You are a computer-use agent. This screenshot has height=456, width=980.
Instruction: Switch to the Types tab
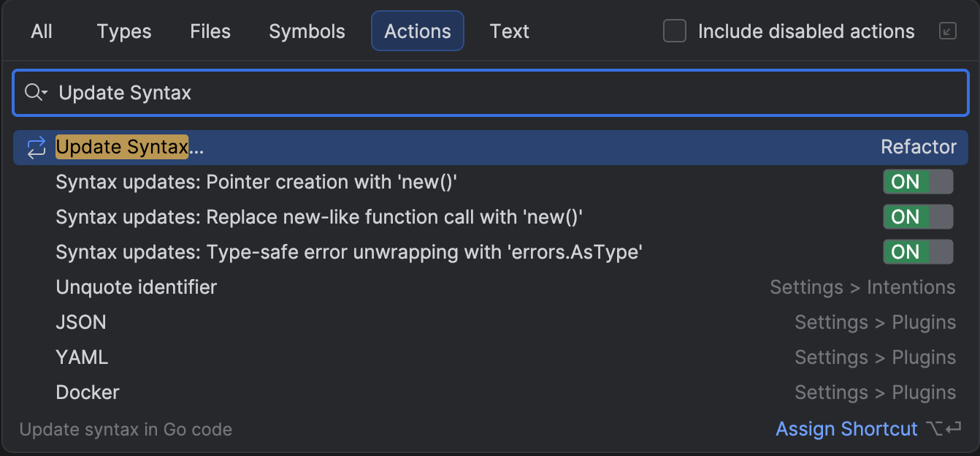tap(124, 31)
